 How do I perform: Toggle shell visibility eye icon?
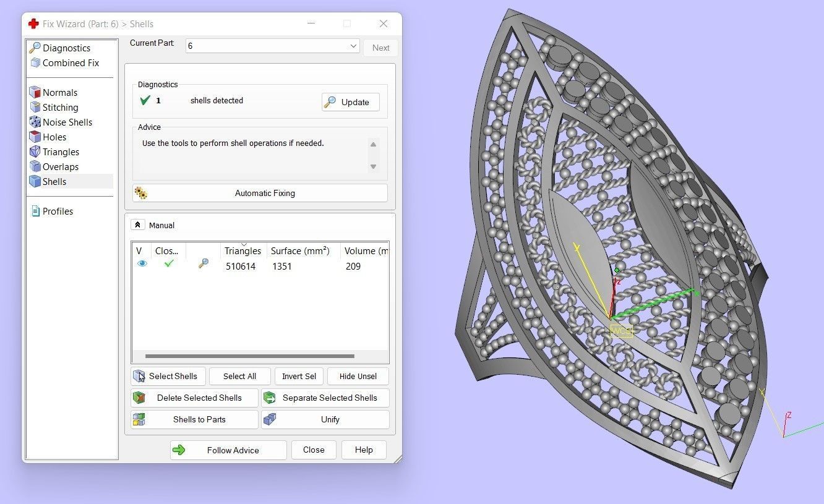tap(142, 263)
